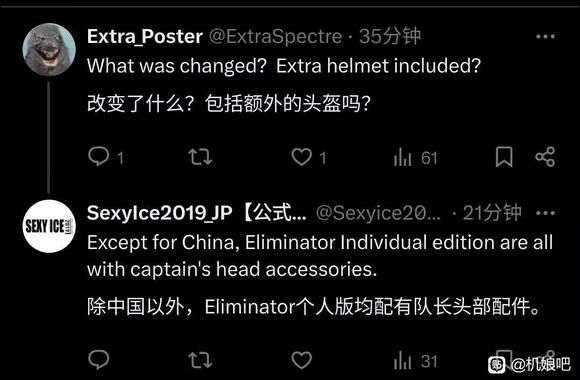
Task: Reply to SexyIce2019_JP's tweet
Action: [x=98, y=359]
